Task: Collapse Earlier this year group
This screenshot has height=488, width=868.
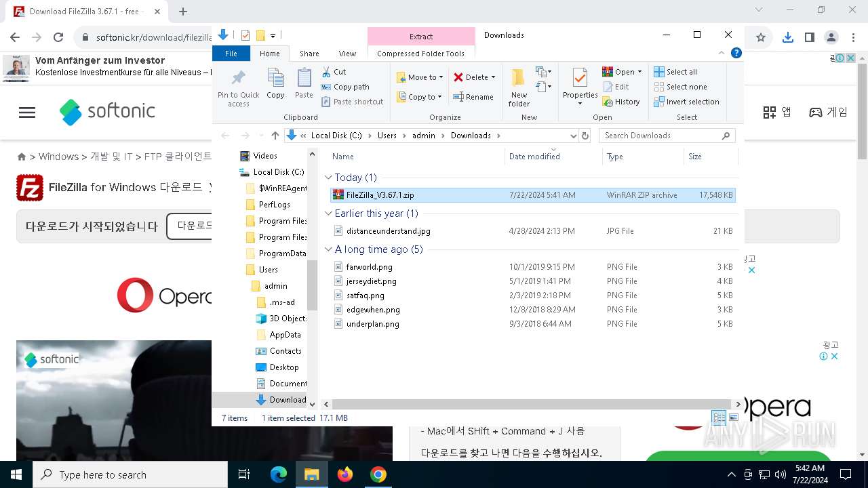Action: [329, 213]
